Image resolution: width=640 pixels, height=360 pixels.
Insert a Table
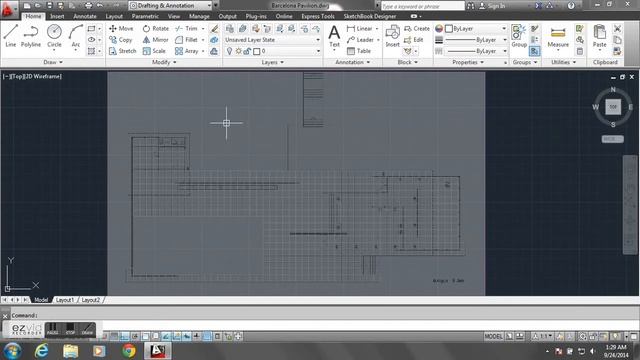coord(359,51)
